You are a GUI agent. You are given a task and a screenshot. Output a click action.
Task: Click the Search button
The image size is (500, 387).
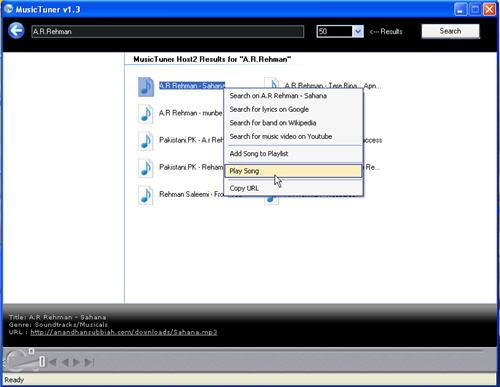[450, 31]
